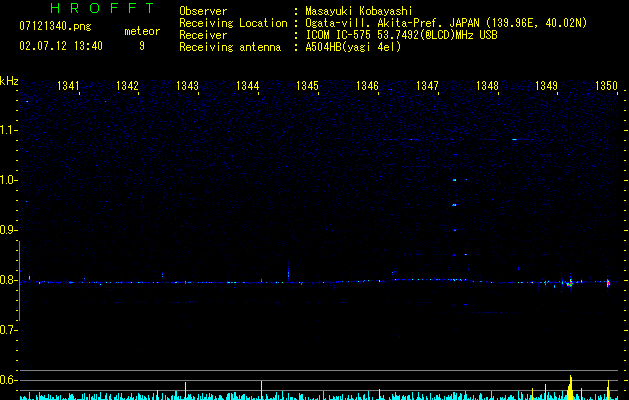Click the Receiving antenna field label
The height and width of the screenshot is (400, 629).
click(x=230, y=47)
